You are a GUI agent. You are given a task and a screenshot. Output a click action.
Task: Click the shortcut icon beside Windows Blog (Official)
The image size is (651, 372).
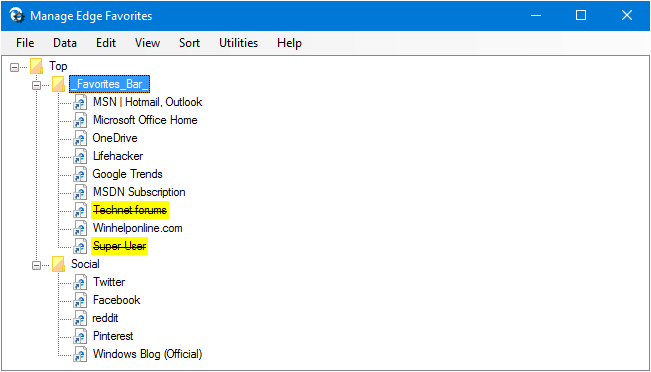80,354
